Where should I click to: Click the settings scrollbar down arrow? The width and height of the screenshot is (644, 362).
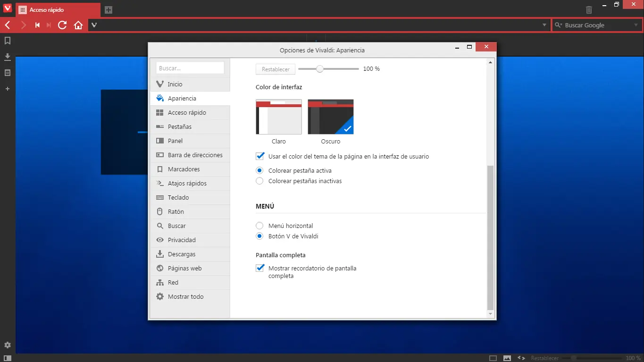click(x=490, y=314)
